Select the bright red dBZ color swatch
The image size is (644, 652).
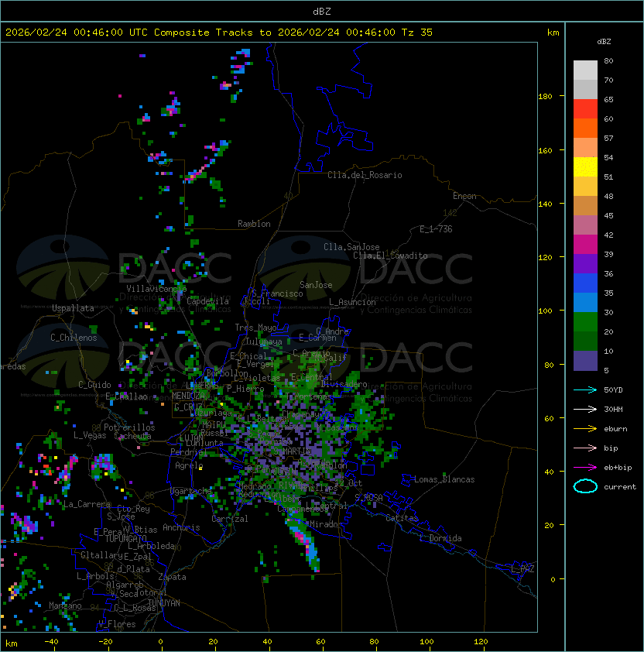coord(585,109)
